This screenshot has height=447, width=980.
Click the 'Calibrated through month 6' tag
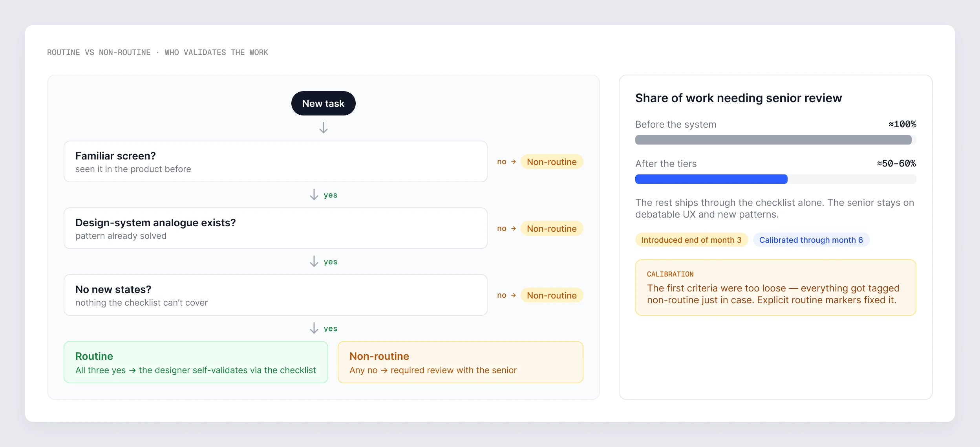[811, 240]
